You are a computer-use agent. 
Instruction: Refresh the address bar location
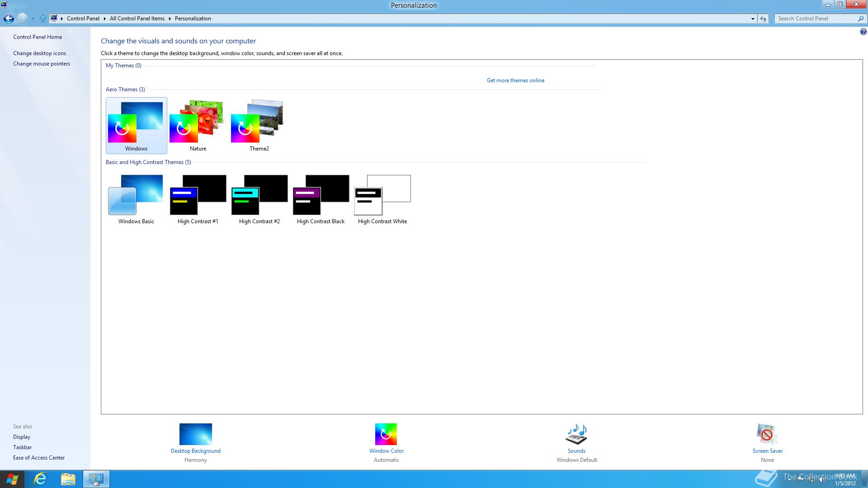[x=763, y=19]
